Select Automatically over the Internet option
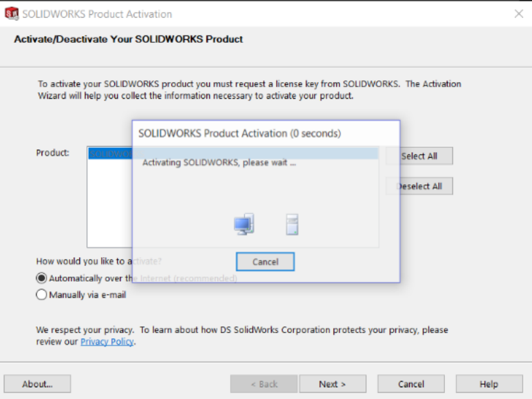This screenshot has height=399, width=532. [42, 278]
